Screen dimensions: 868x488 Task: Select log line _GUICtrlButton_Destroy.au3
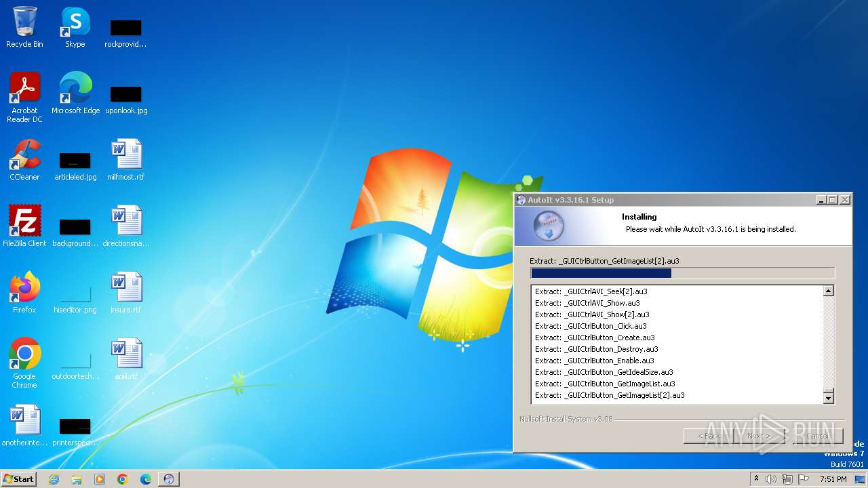pos(597,349)
